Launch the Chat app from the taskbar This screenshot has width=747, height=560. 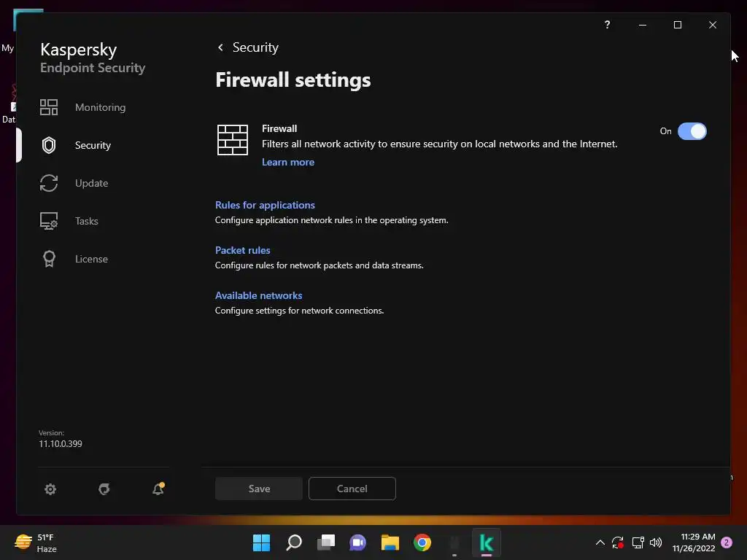click(x=357, y=542)
